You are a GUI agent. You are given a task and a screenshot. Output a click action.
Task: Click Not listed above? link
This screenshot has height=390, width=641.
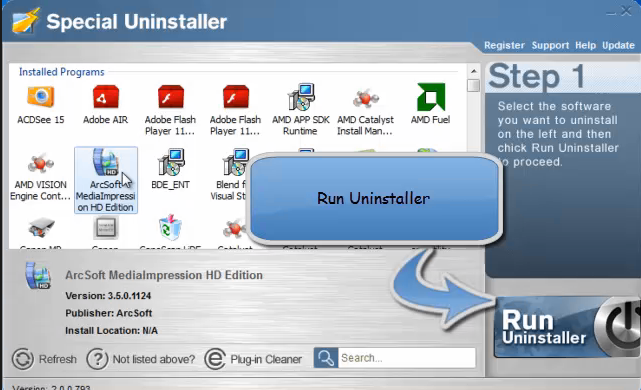point(154,359)
